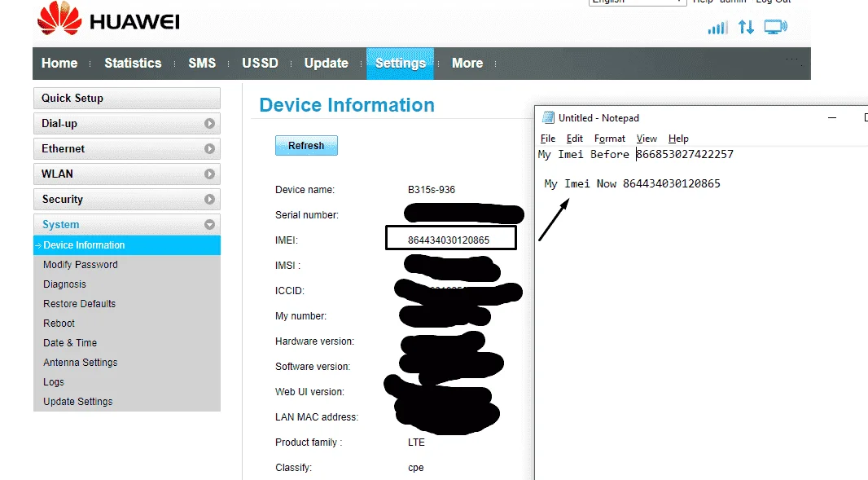Click Notepad line 'My Imei Now'
This screenshot has width=868, height=480.
(x=632, y=183)
